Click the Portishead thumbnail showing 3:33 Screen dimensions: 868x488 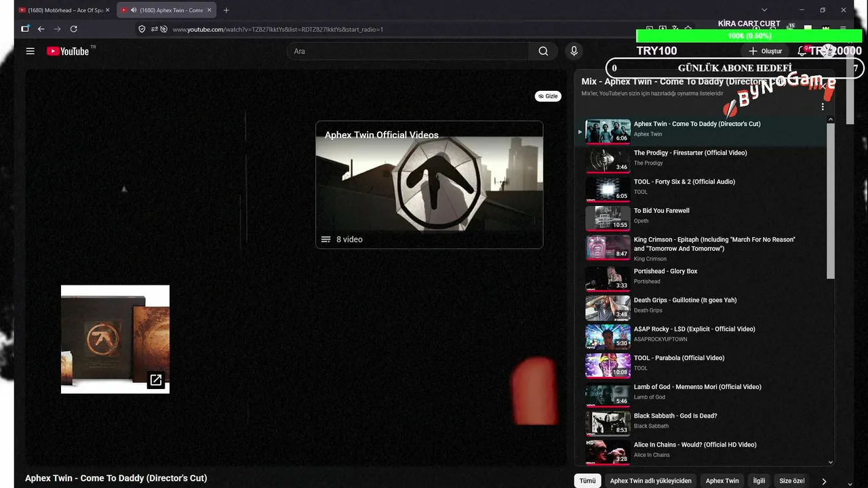coord(608,279)
